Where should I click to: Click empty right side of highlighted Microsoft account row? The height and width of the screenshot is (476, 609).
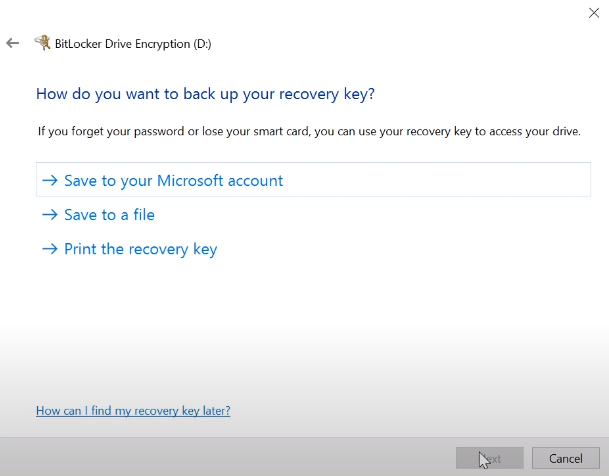(x=450, y=181)
